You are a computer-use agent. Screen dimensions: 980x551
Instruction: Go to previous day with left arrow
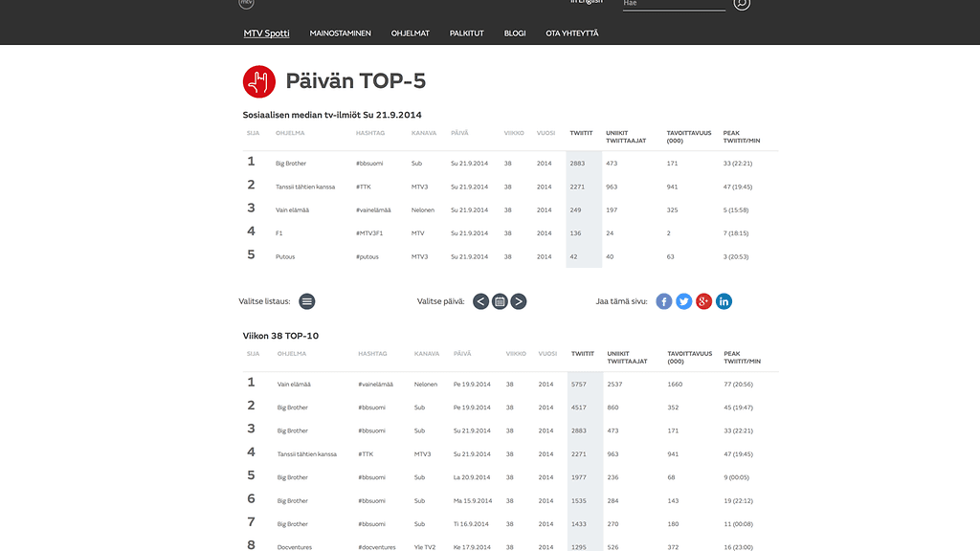click(481, 301)
